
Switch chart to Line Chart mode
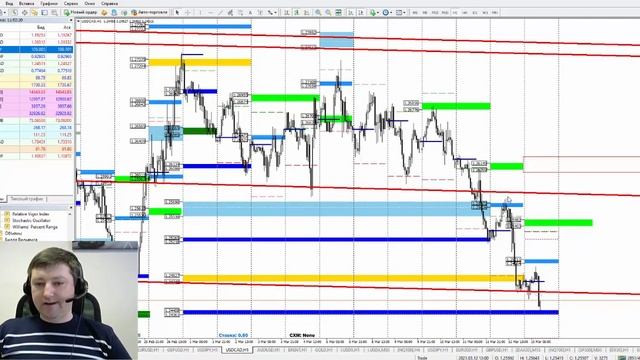307,13
